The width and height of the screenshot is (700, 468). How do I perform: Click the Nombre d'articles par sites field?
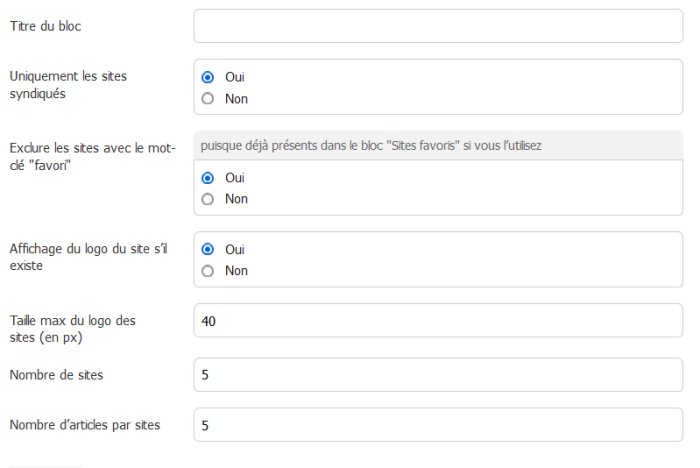[x=438, y=426]
